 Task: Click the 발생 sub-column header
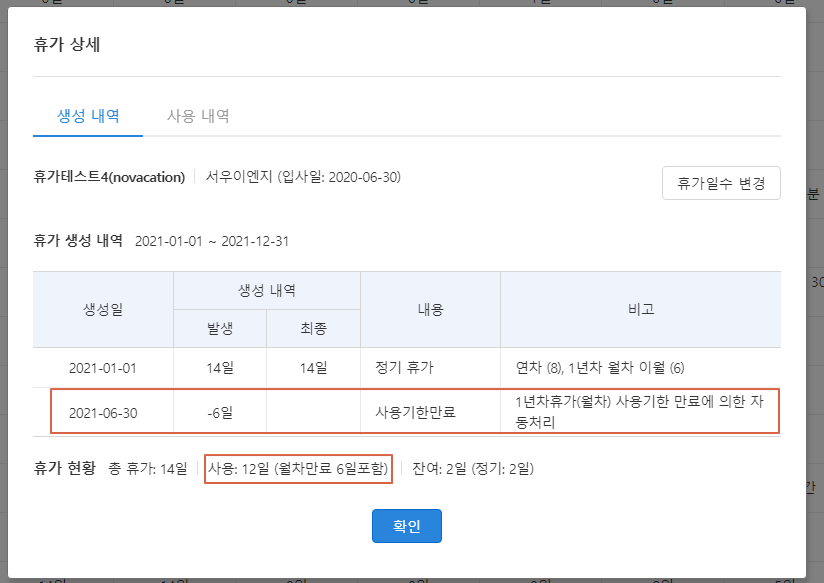220,328
